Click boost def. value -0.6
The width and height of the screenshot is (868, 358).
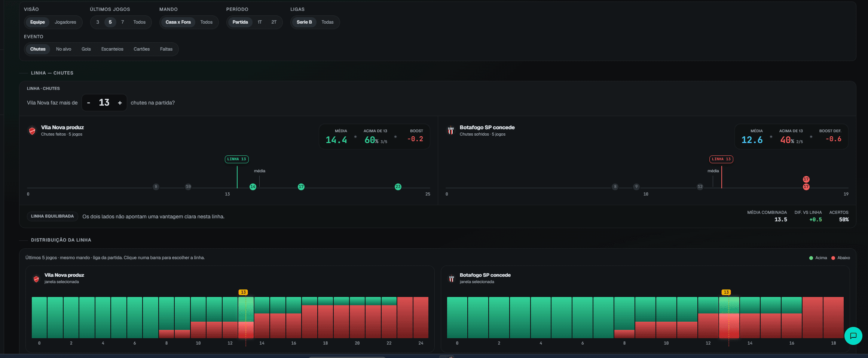click(834, 139)
